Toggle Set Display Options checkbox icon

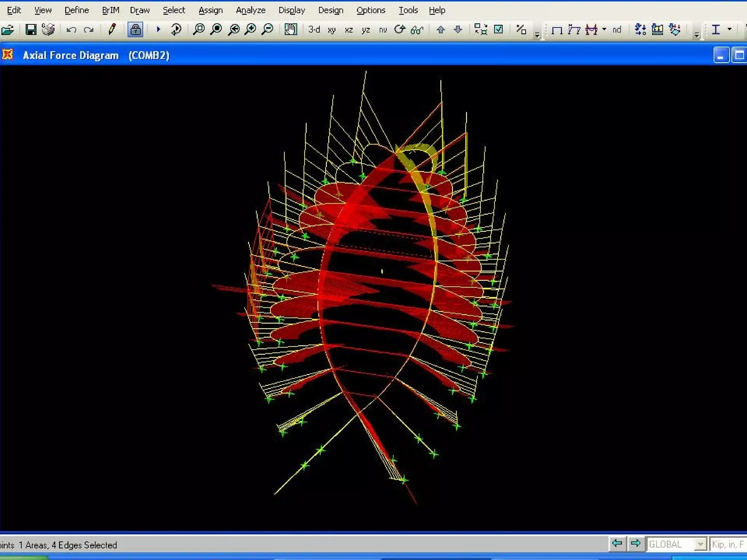(x=498, y=29)
